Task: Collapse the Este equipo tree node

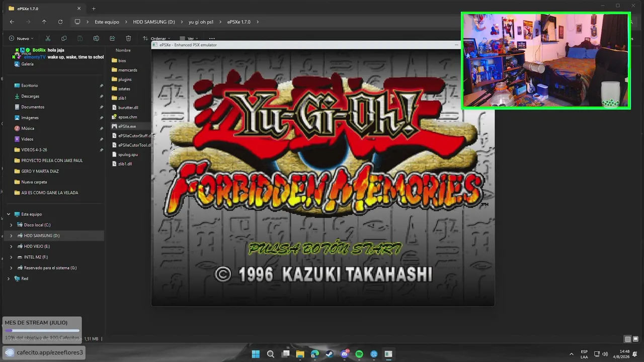Action: click(x=9, y=214)
